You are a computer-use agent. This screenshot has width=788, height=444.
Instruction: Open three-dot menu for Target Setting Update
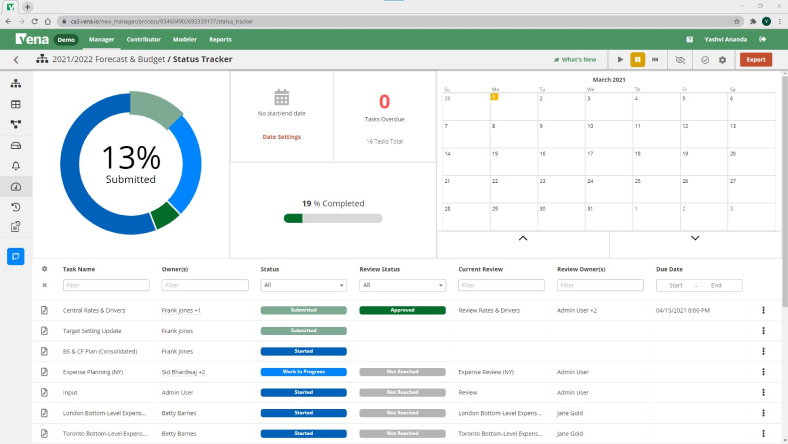763,331
